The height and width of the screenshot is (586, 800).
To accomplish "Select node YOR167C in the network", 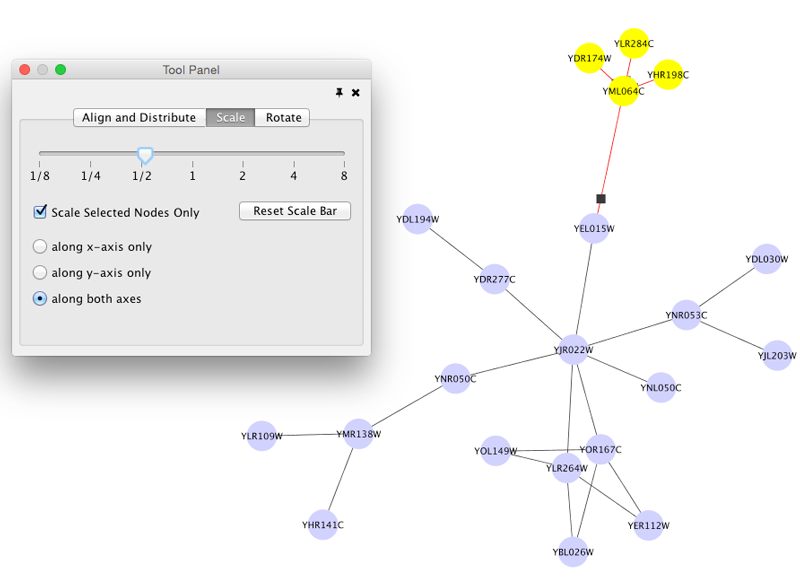I will (601, 450).
